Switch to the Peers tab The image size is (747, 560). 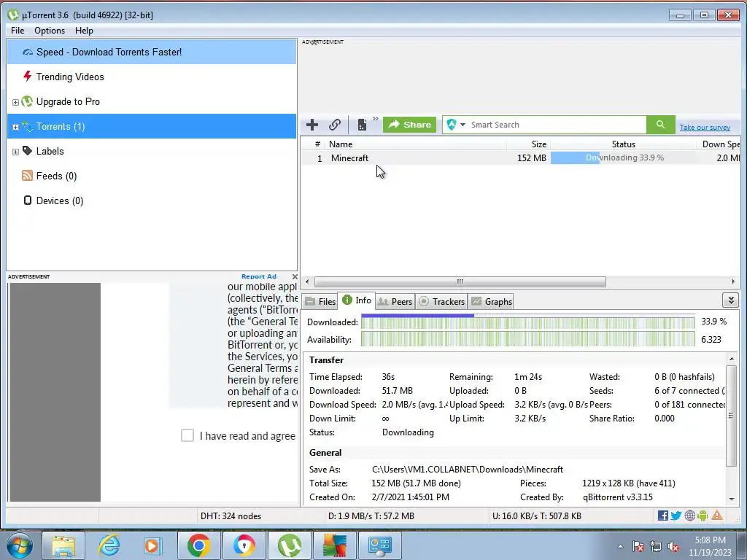(395, 301)
